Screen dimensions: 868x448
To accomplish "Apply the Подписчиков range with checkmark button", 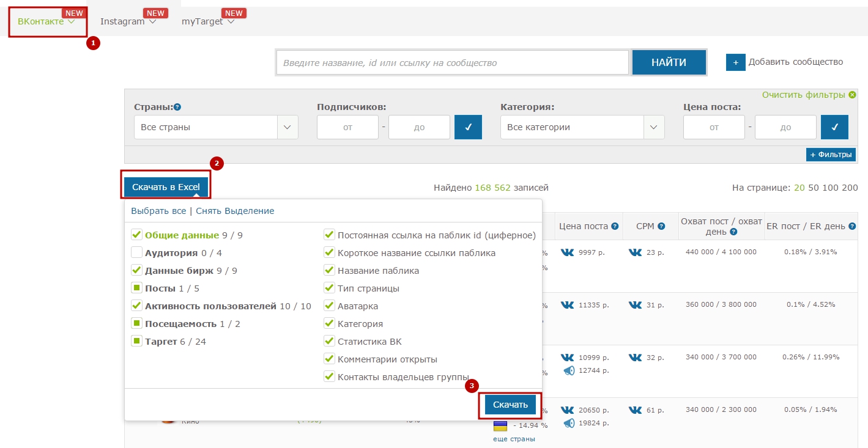I will click(468, 127).
